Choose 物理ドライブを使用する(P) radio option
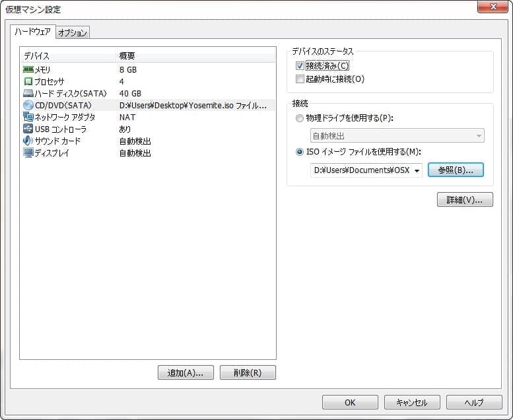Screen dimensions: 513x420 point(300,118)
